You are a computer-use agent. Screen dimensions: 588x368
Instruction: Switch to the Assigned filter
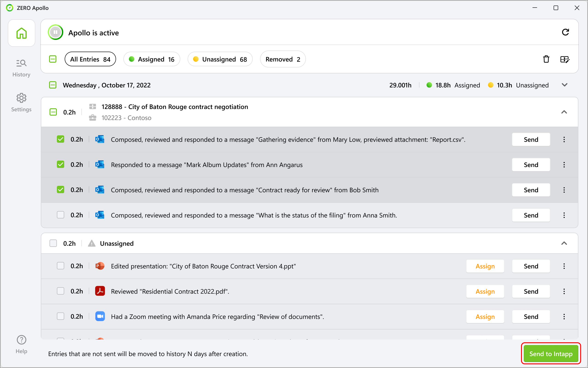pos(152,59)
